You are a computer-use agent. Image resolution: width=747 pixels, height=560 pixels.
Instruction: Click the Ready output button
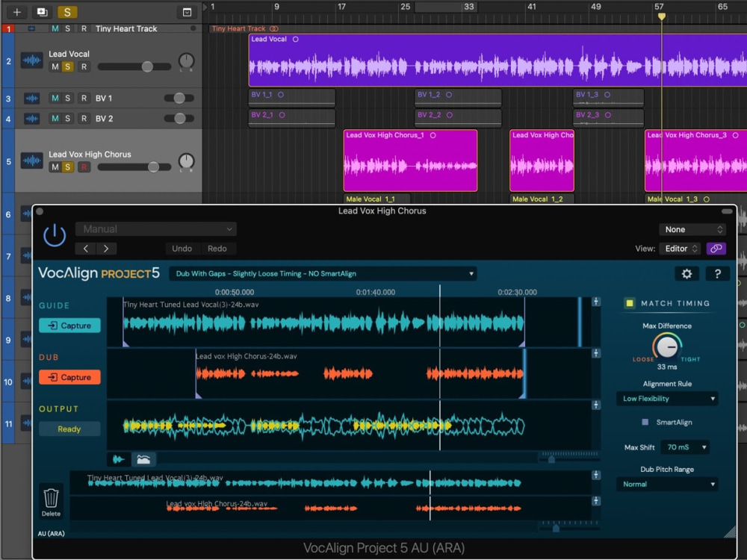69,429
